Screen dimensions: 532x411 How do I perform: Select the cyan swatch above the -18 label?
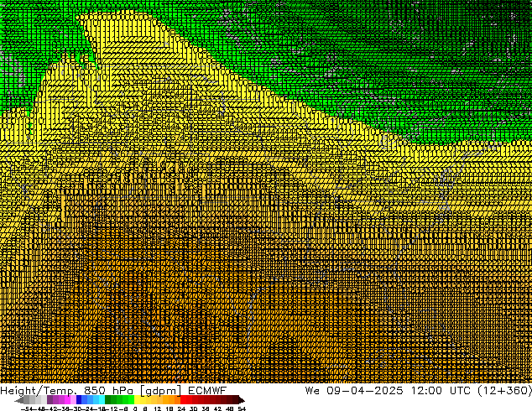[x=102, y=399]
